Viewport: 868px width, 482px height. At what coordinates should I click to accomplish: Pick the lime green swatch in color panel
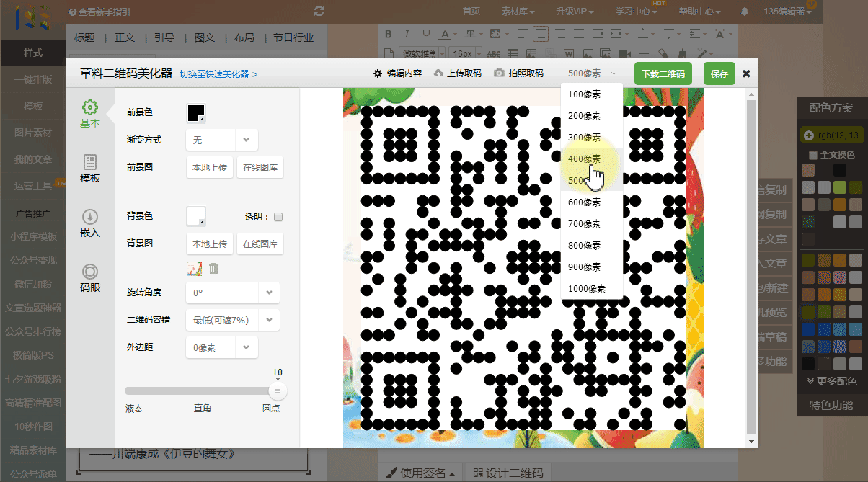(x=839, y=187)
